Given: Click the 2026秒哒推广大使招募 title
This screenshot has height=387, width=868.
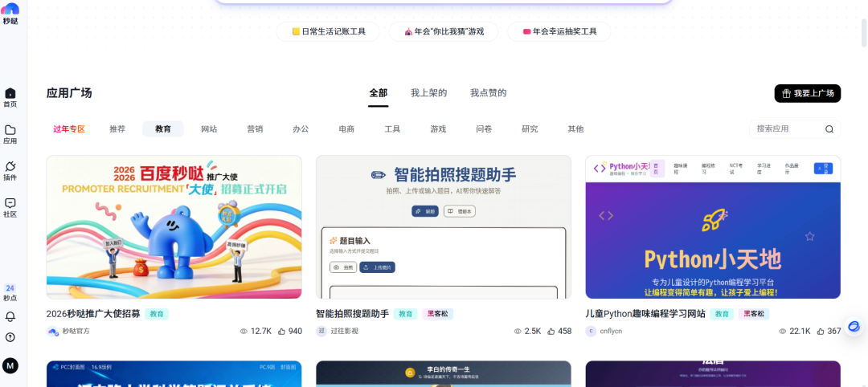Looking at the screenshot, I should (93, 314).
